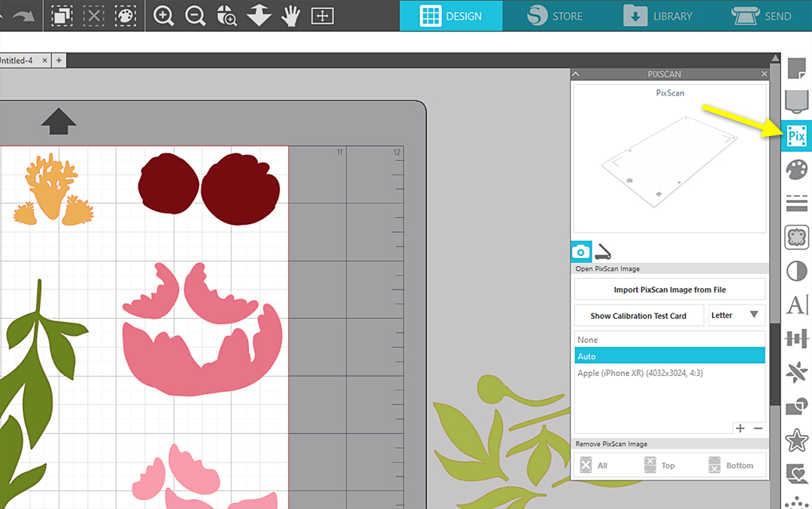Close the Untitled-4 document tab
The width and height of the screenshot is (812, 509).
pos(44,61)
